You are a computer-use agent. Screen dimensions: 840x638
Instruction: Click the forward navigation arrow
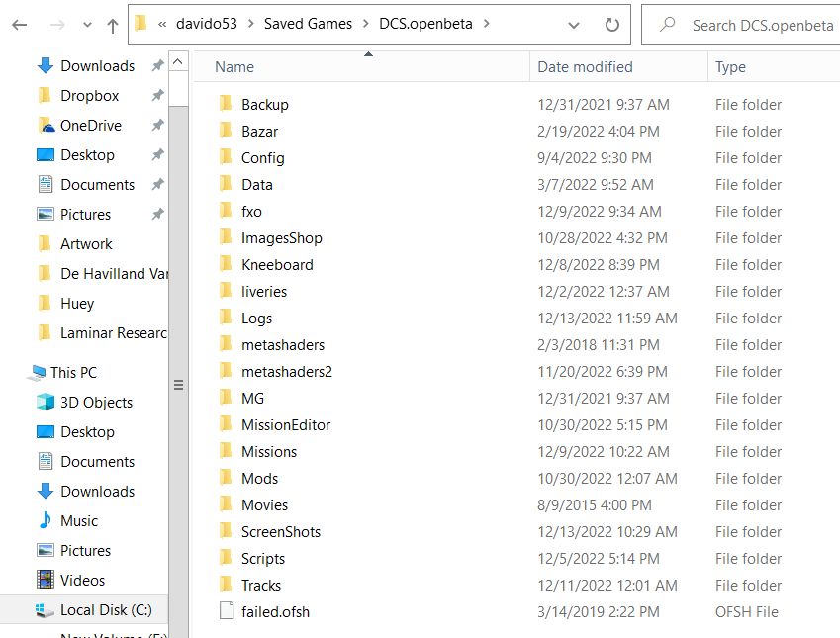[x=57, y=25]
